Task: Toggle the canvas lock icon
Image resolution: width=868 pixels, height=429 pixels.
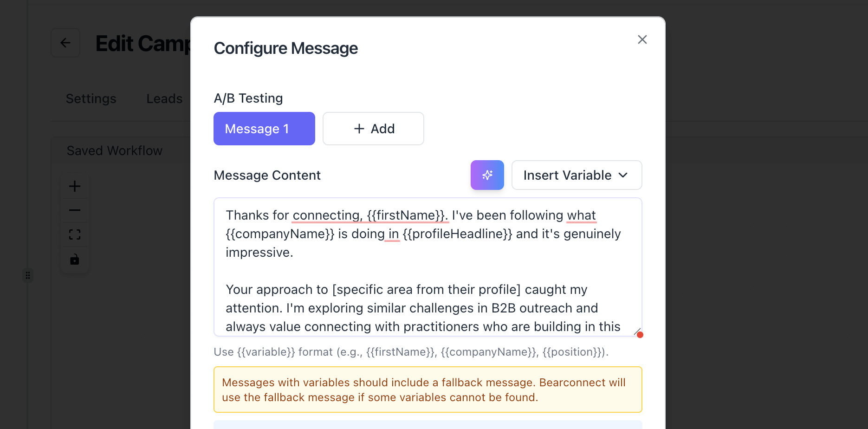Action: pos(75,259)
